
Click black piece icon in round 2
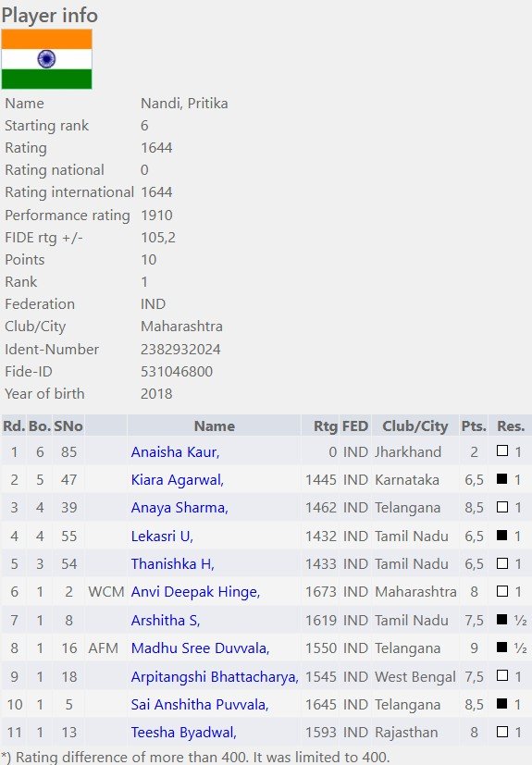(x=501, y=478)
